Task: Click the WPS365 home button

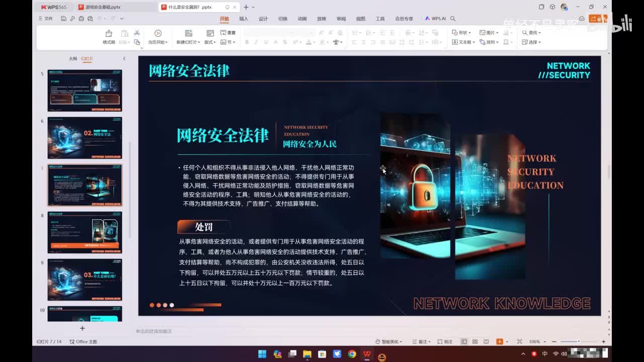Action: (53, 7)
